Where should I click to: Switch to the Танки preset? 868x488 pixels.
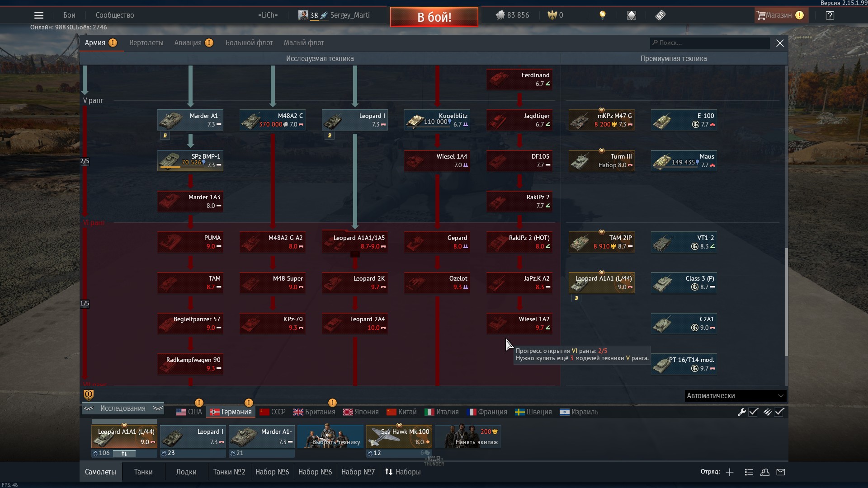coord(143,472)
